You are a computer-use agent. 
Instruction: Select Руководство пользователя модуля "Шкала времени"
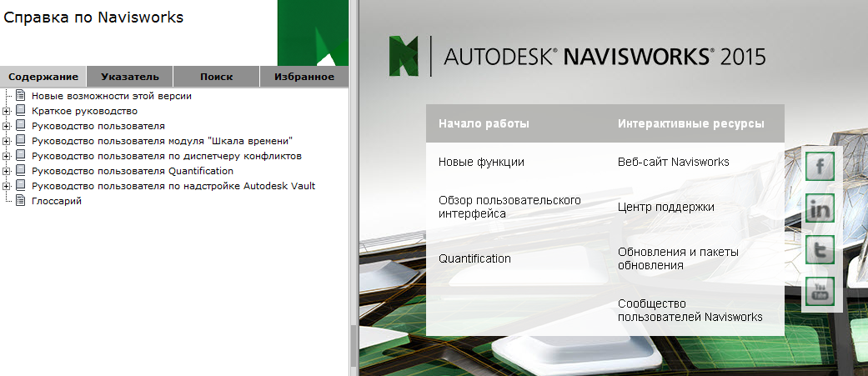[x=162, y=141]
